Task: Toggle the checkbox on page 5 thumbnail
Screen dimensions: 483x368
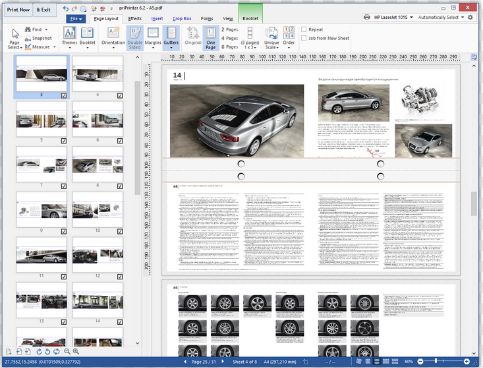Action: point(64,141)
